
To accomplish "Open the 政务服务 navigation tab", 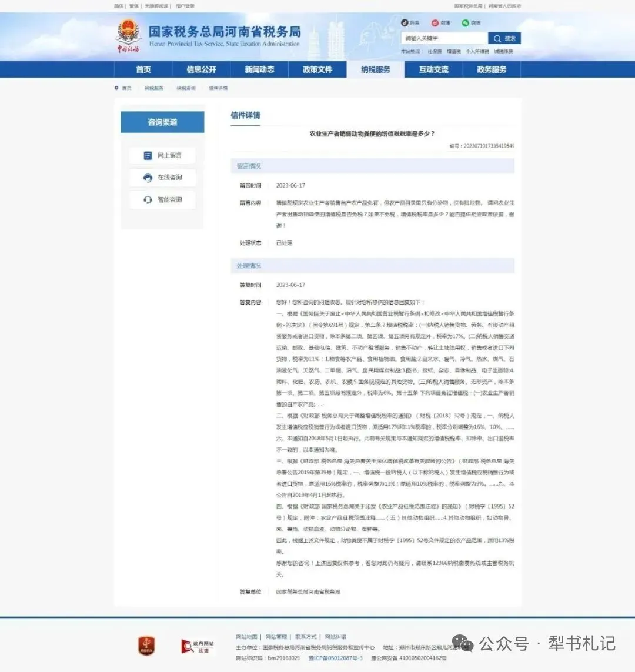I will click(492, 69).
